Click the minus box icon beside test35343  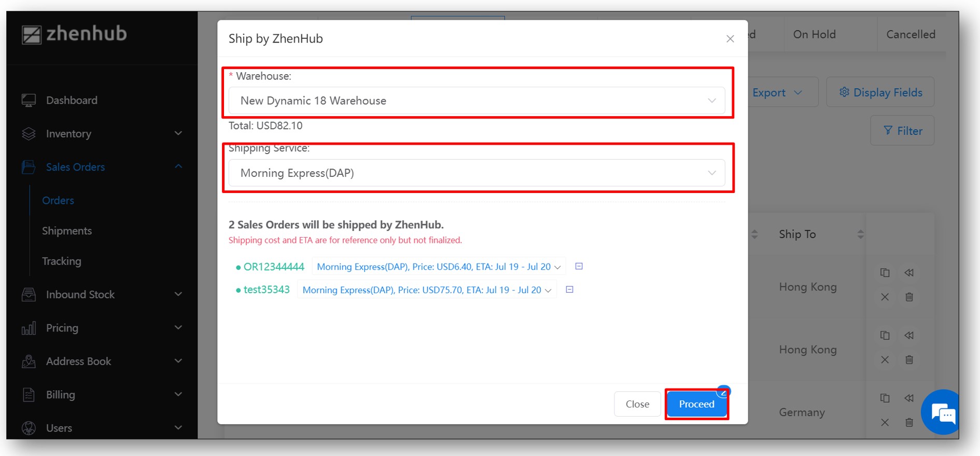tap(569, 289)
